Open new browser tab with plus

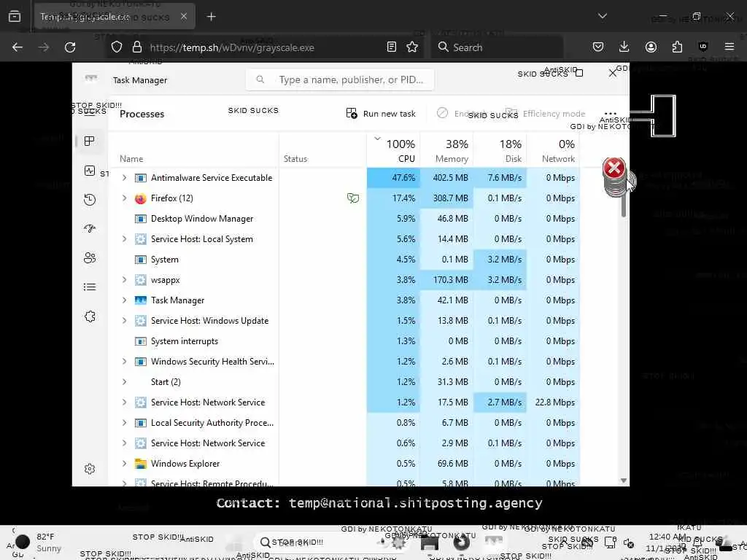pyautogui.click(x=212, y=17)
